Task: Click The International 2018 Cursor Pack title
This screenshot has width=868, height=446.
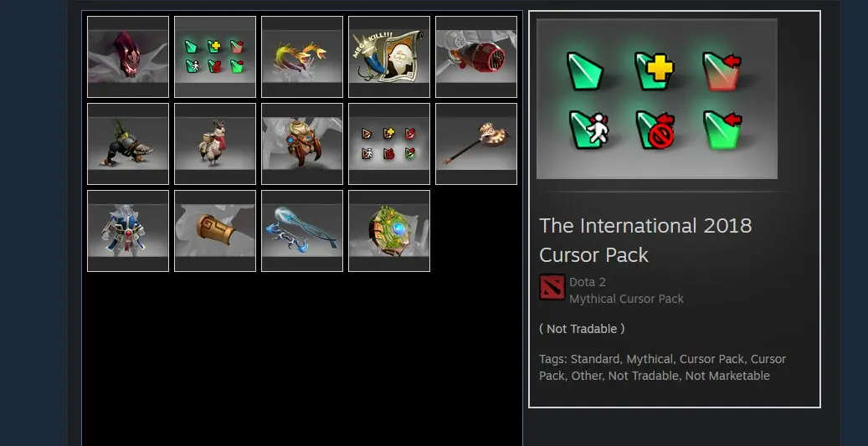Action: click(645, 240)
